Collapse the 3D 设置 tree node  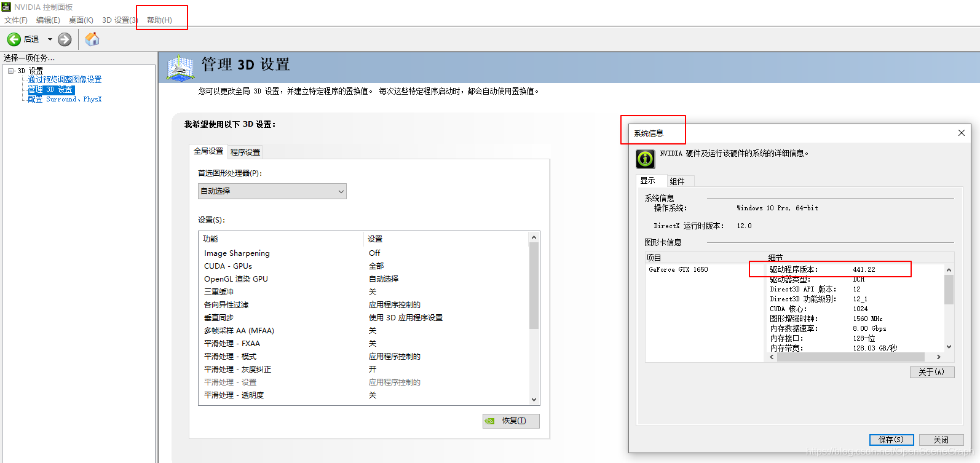tap(10, 71)
